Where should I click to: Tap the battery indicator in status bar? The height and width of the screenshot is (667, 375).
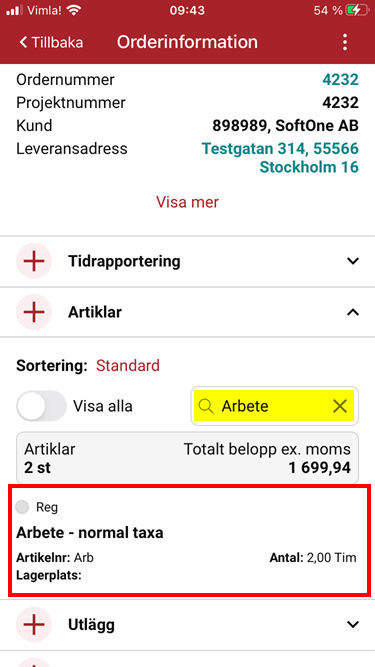[x=356, y=10]
